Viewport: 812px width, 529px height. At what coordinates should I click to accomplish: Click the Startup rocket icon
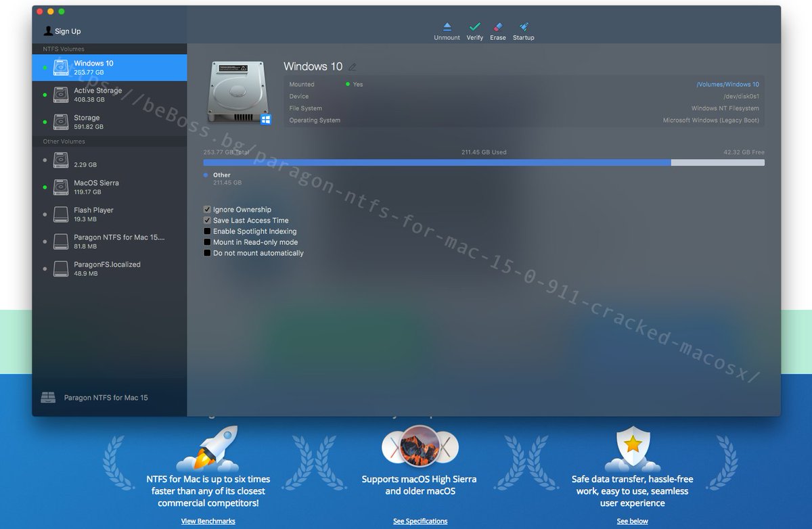tap(523, 27)
